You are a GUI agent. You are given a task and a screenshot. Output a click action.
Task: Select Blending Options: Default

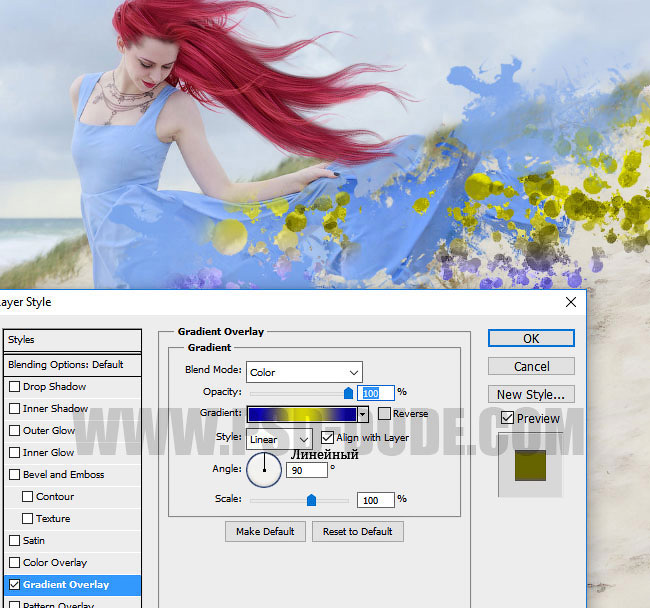click(73, 365)
